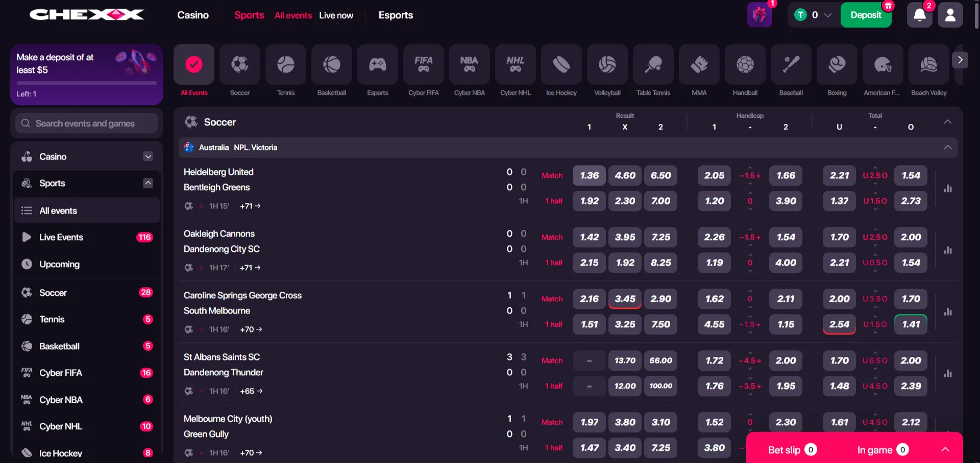This screenshot has height=463, width=980.
Task: Open the Table Tennis category icon
Action: point(653,65)
